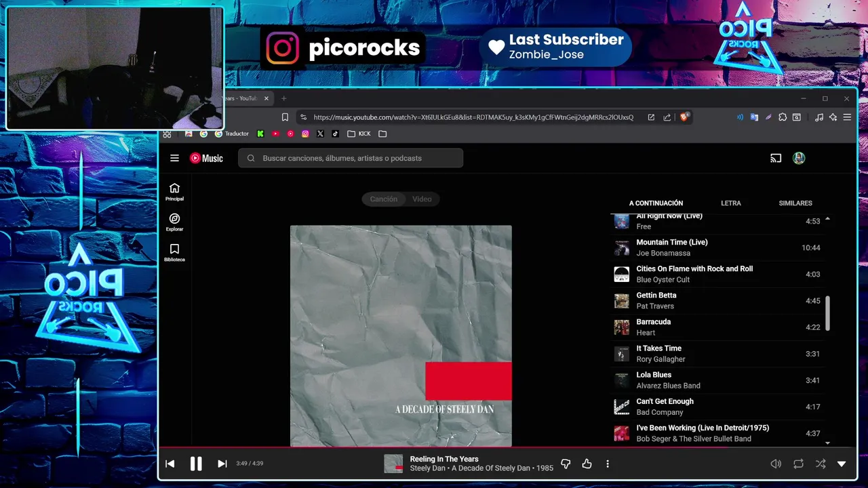Click the now-playing mini thumbnail
This screenshot has height=488, width=868.
[393, 464]
